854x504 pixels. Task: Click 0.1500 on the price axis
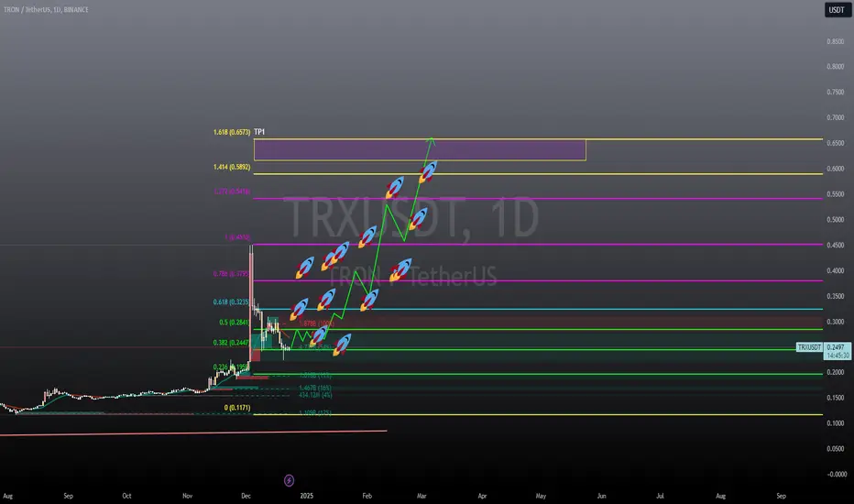tap(835, 398)
